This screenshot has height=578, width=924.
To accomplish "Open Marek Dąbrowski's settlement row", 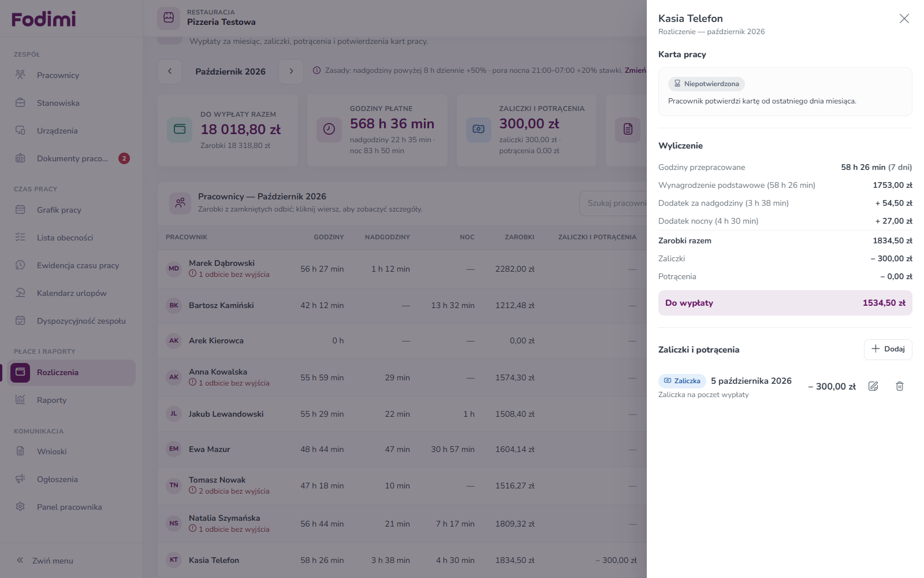I will [402, 269].
